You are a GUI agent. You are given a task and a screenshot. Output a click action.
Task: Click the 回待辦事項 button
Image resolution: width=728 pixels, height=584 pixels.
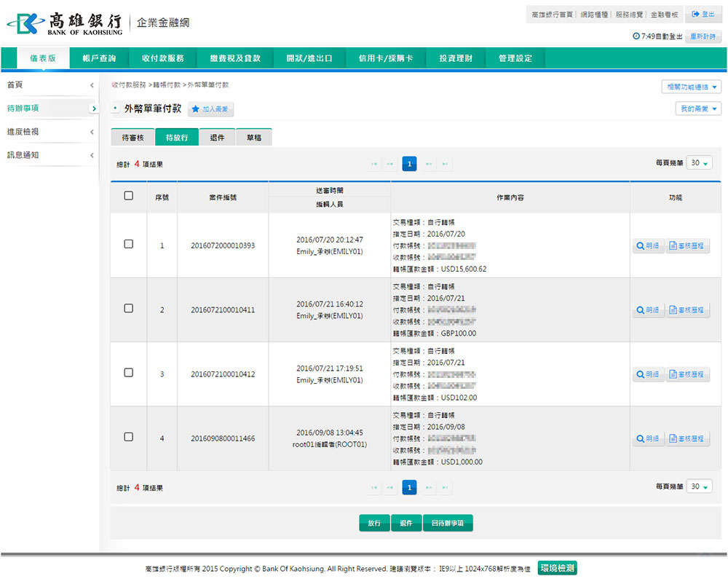[448, 523]
